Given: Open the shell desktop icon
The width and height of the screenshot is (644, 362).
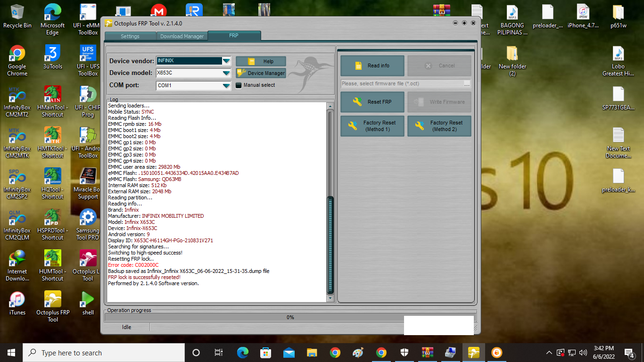Looking at the screenshot, I should tap(88, 303).
